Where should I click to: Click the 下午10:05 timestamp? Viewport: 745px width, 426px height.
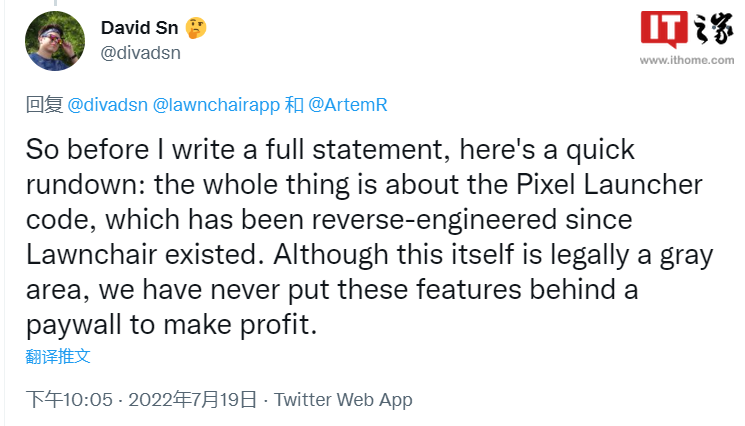[x=69, y=399]
